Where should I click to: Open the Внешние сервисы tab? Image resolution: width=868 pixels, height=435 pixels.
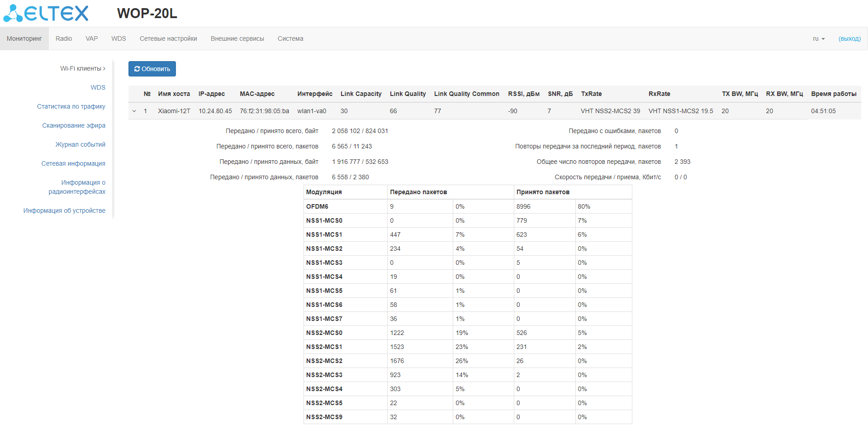pos(237,39)
